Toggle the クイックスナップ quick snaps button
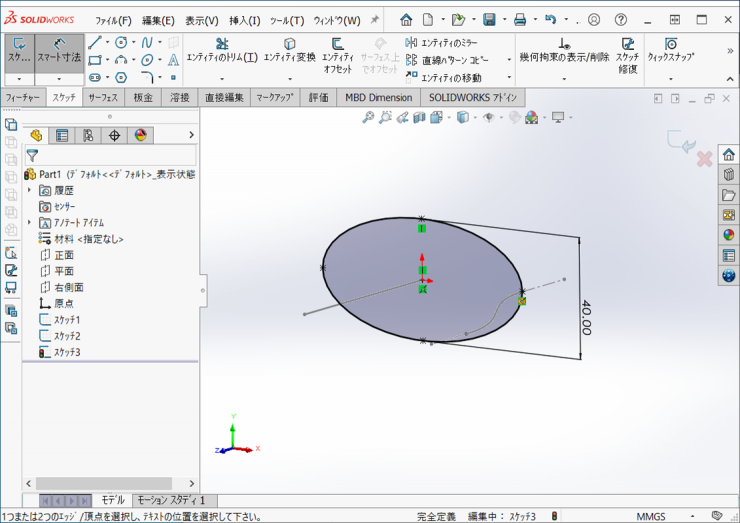 (x=670, y=51)
